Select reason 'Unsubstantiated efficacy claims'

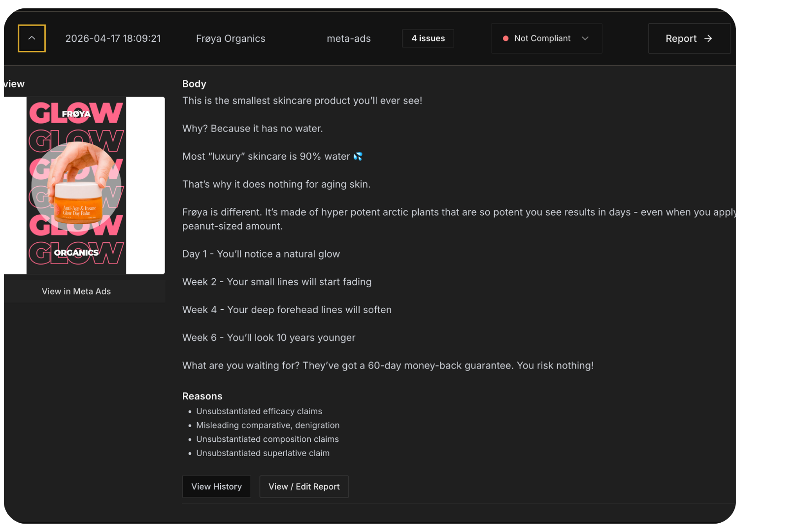coord(259,411)
